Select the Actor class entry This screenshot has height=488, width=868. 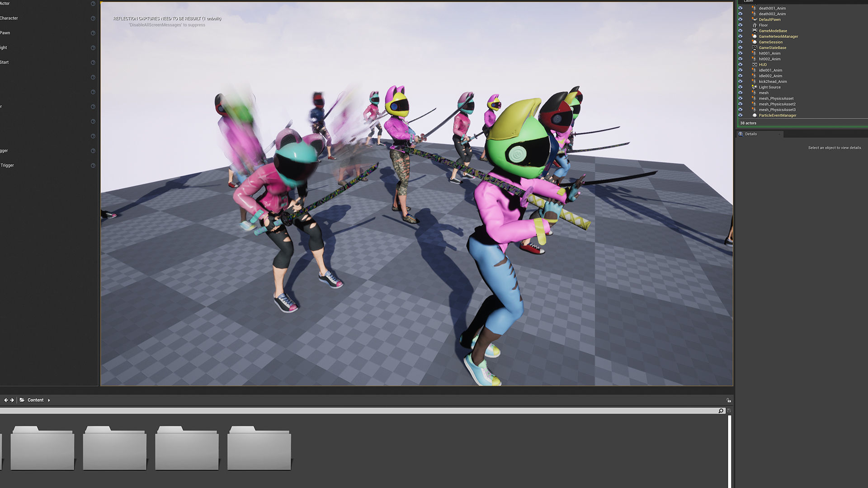pos(5,4)
